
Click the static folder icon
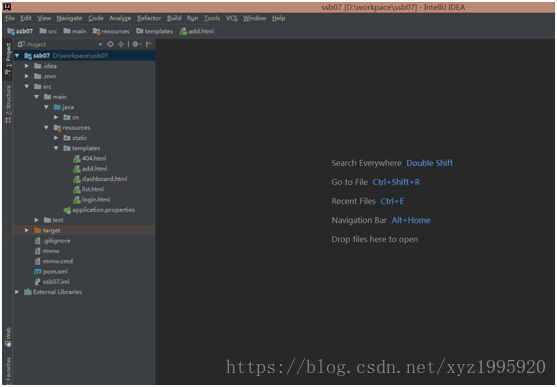click(x=67, y=138)
